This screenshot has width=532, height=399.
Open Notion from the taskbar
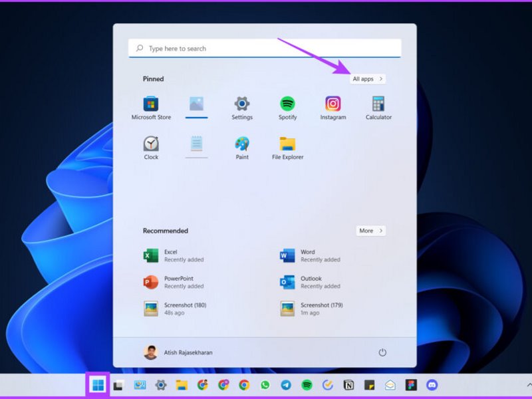348,385
